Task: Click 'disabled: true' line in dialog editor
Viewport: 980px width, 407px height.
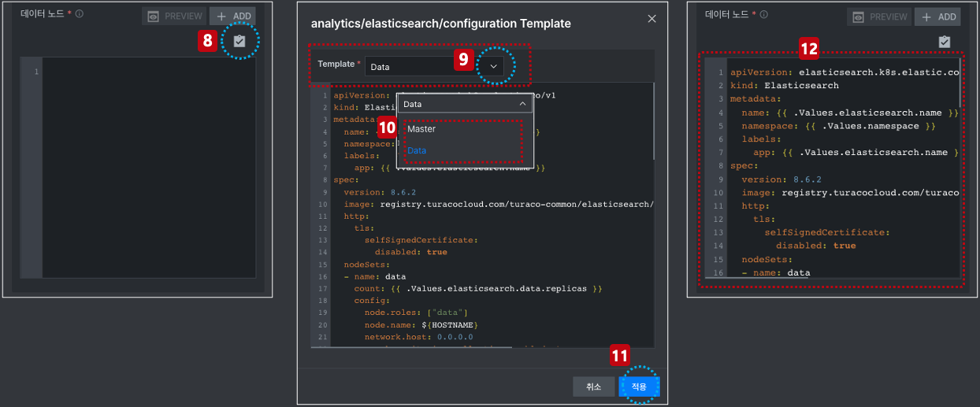Action: point(411,253)
